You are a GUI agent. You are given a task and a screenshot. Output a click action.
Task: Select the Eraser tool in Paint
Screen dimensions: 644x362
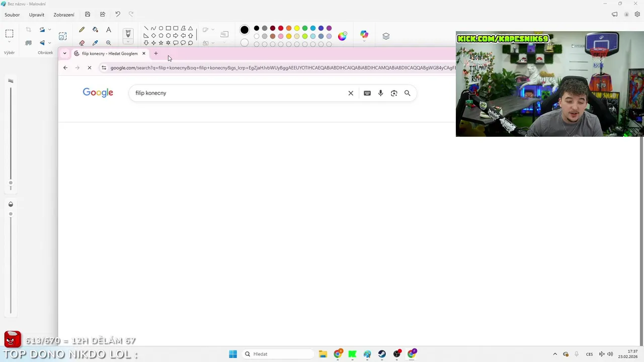(x=82, y=43)
